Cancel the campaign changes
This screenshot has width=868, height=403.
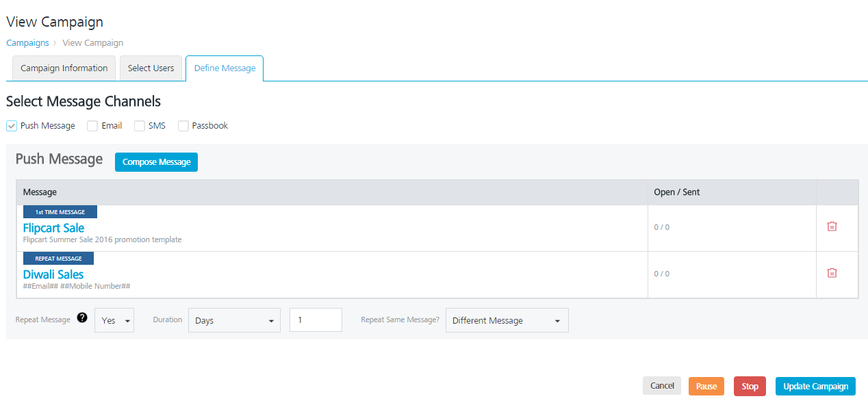click(x=661, y=385)
